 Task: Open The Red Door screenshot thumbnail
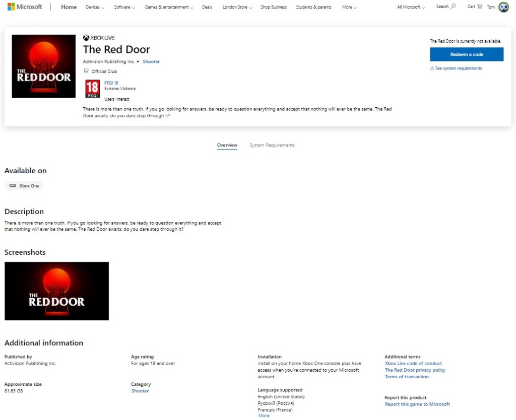pos(56,291)
